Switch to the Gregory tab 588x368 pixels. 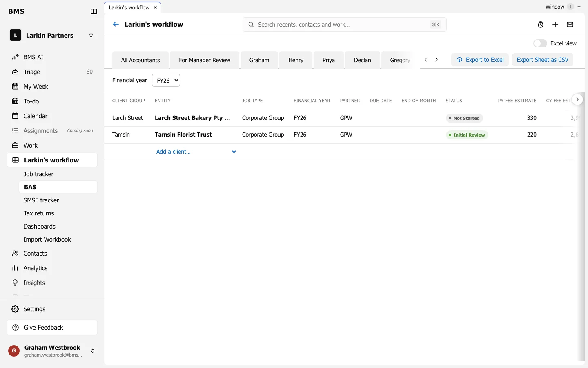coord(400,60)
